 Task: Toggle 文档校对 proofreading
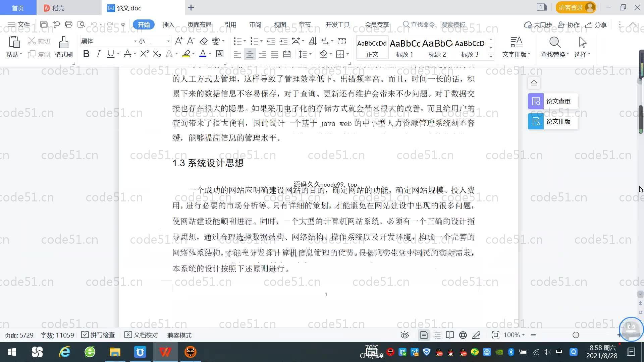(141, 335)
